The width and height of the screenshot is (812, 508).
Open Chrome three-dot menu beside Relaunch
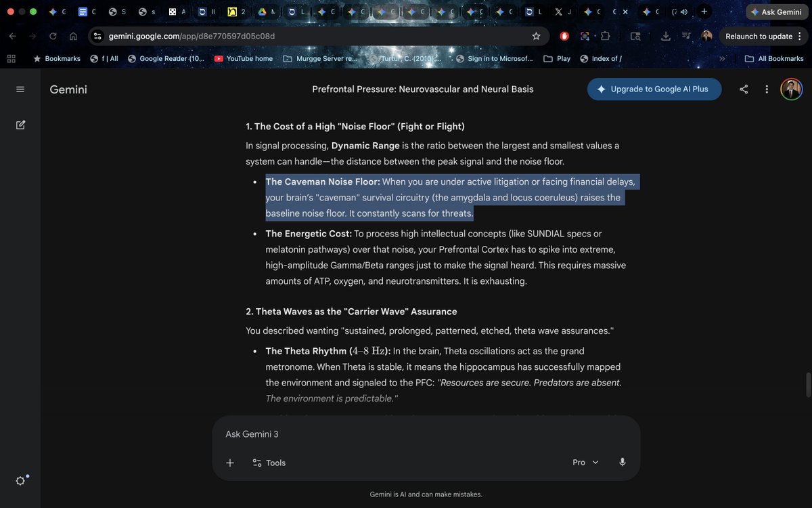(x=800, y=36)
